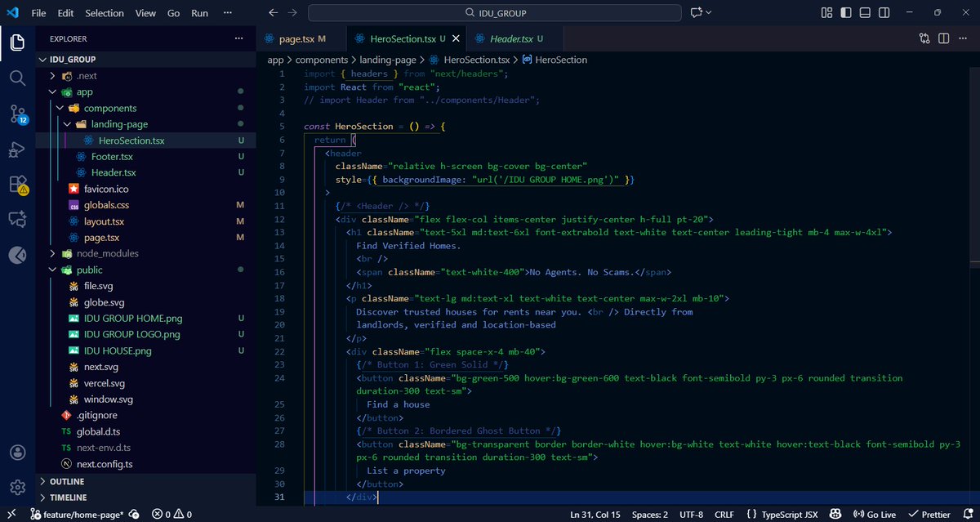Toggle the bottom panel visibility
980x522 pixels.
865,13
